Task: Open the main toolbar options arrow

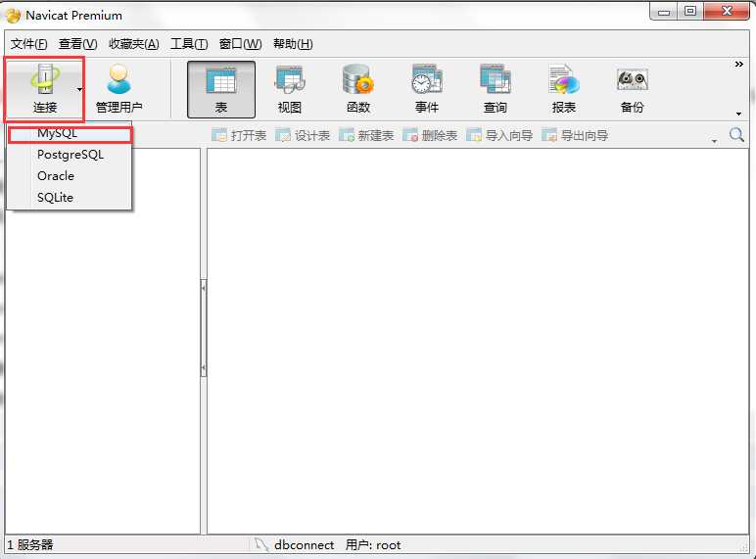Action: 738,114
